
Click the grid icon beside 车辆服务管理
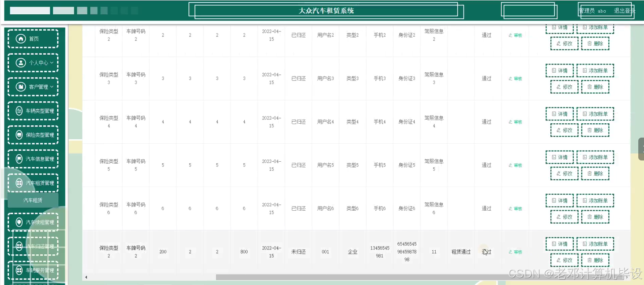pos(19,271)
